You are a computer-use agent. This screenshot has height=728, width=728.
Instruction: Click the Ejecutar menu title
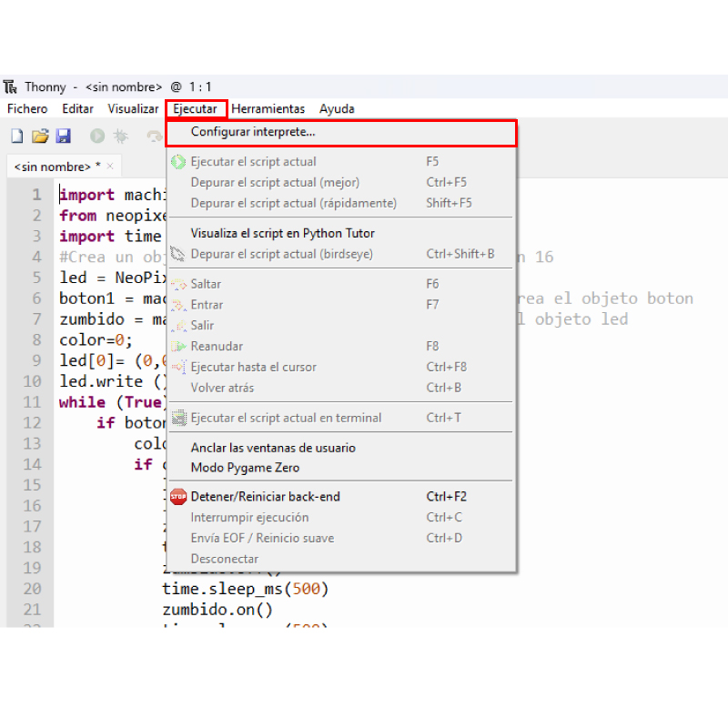[196, 109]
